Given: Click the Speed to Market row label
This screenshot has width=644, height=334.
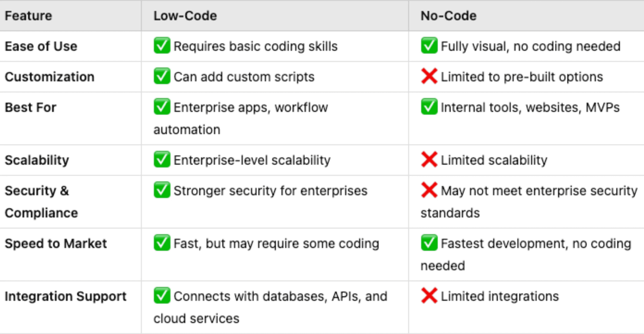Looking at the screenshot, I should tap(56, 243).
